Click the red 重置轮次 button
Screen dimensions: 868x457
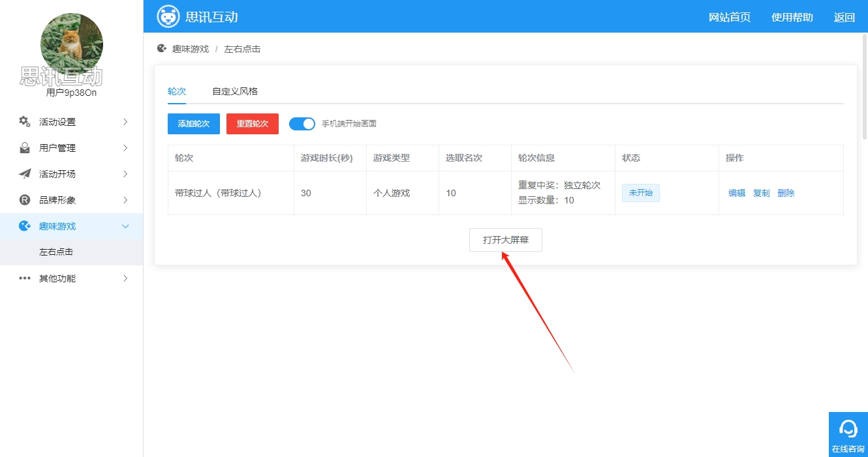pyautogui.click(x=253, y=124)
